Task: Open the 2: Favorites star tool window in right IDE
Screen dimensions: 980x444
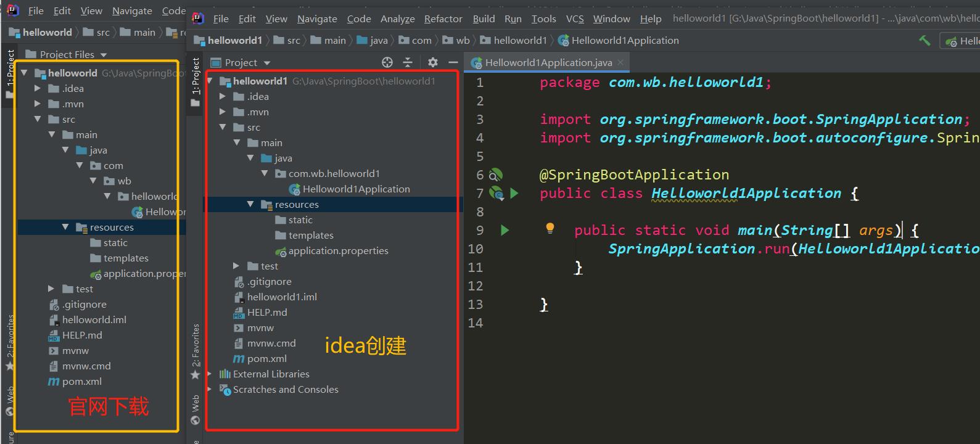Action: tap(196, 352)
